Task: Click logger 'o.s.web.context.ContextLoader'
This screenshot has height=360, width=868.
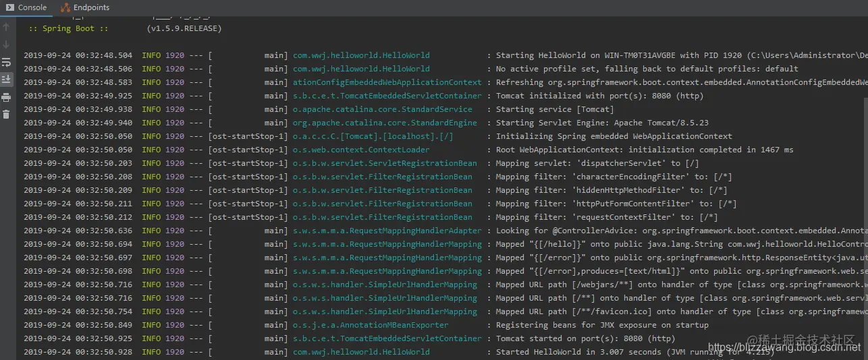Action: (x=361, y=150)
